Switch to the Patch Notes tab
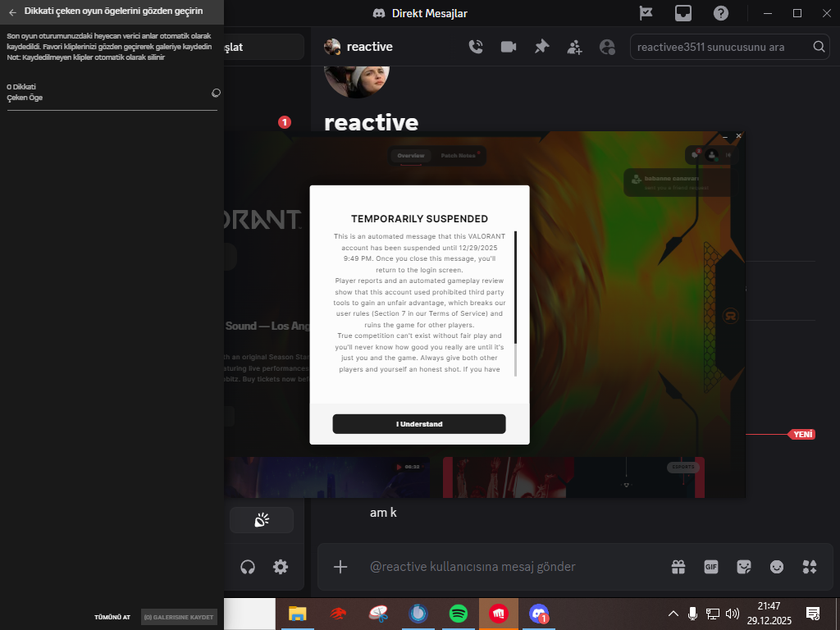Screen dimensions: 840x630 coord(459,155)
